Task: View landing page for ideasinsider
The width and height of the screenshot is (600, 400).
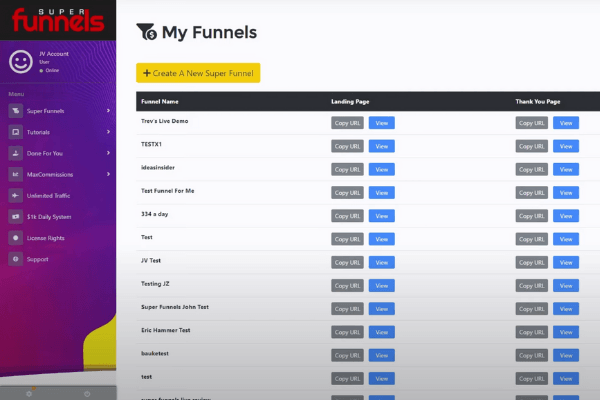Action: coord(382,170)
